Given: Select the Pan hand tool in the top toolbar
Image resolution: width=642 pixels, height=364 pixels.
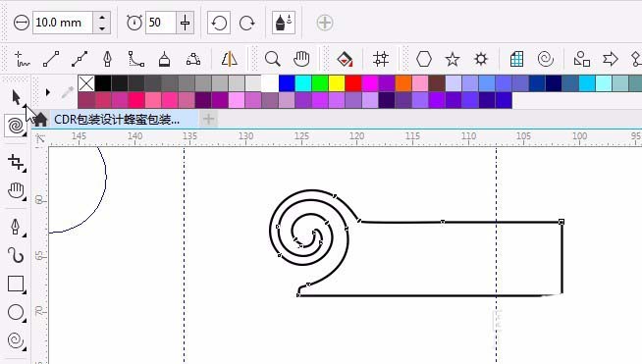Looking at the screenshot, I should click(301, 59).
